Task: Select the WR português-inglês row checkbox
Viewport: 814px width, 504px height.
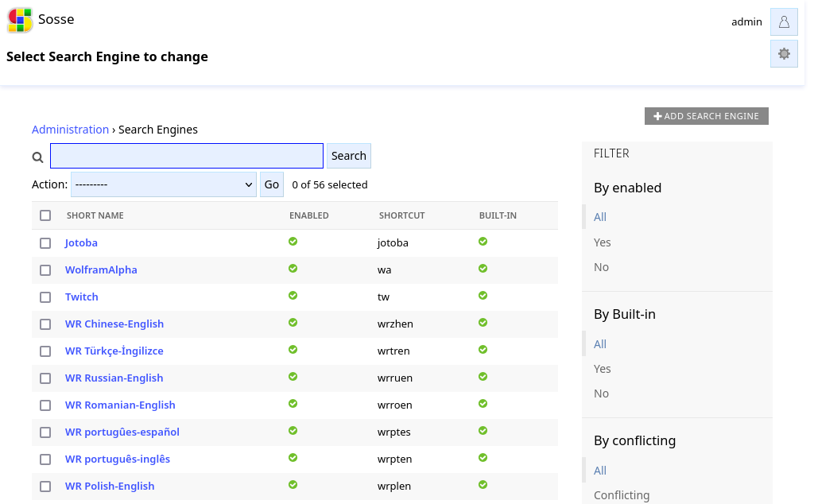Action: click(45, 459)
